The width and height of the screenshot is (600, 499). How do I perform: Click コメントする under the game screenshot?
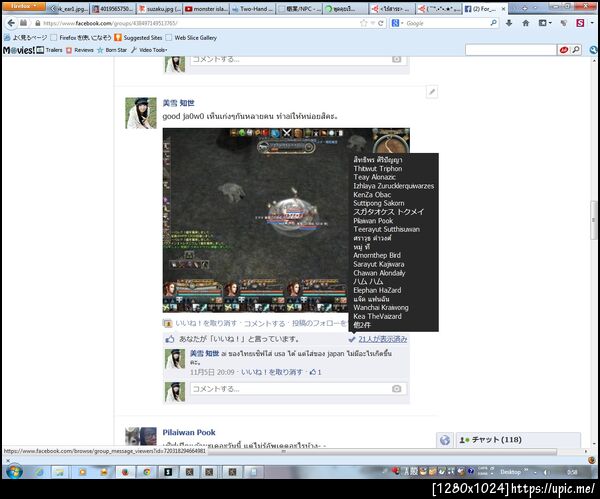point(264,323)
